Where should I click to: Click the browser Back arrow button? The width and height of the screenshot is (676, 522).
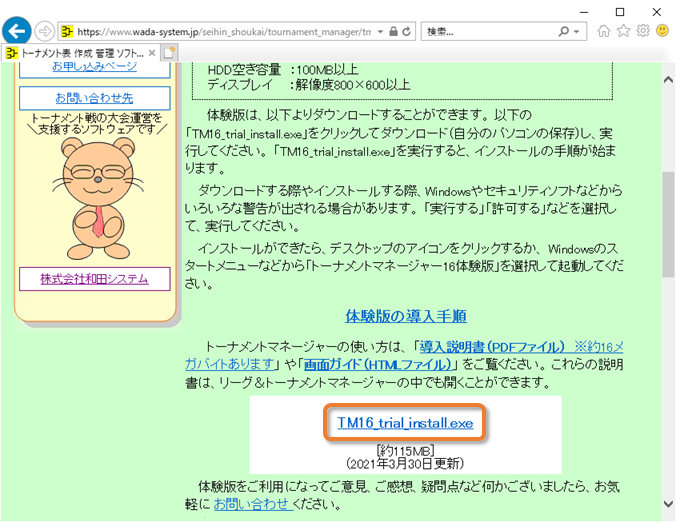click(x=16, y=31)
